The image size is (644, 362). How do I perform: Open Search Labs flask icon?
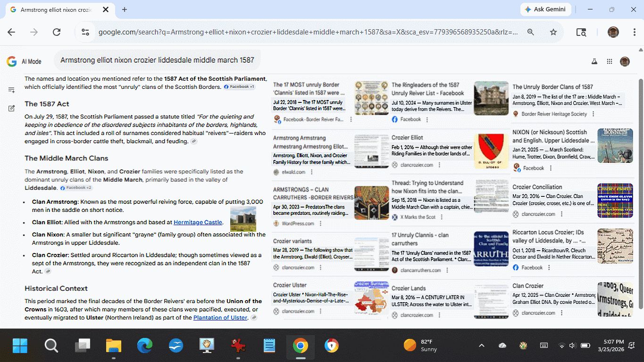click(x=594, y=61)
